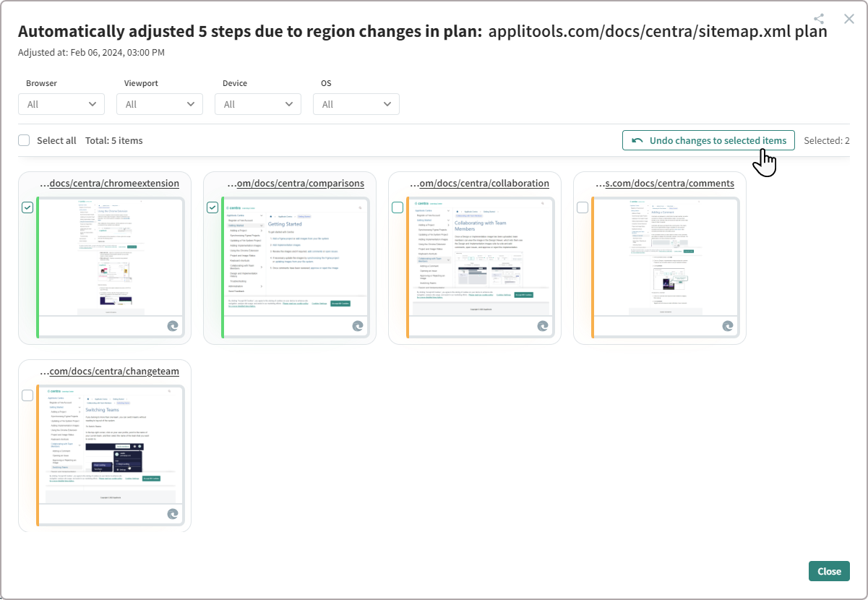
Task: Expand the Viewport filter dropdown
Action: tap(160, 104)
